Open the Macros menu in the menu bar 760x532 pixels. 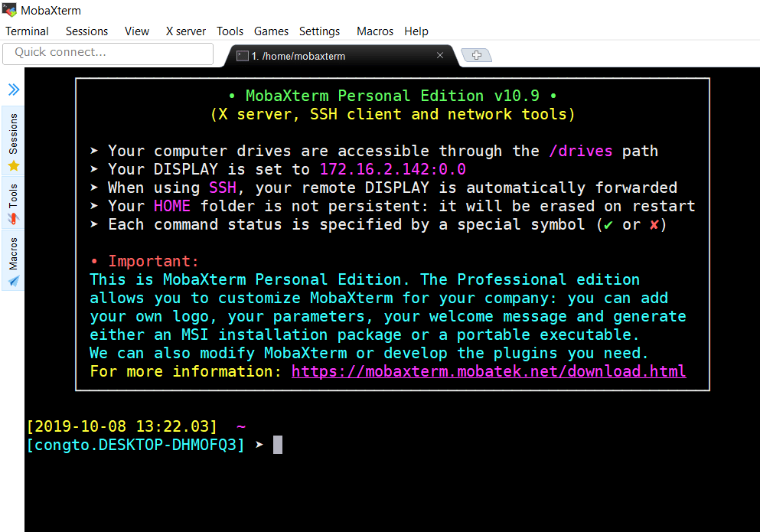click(374, 31)
